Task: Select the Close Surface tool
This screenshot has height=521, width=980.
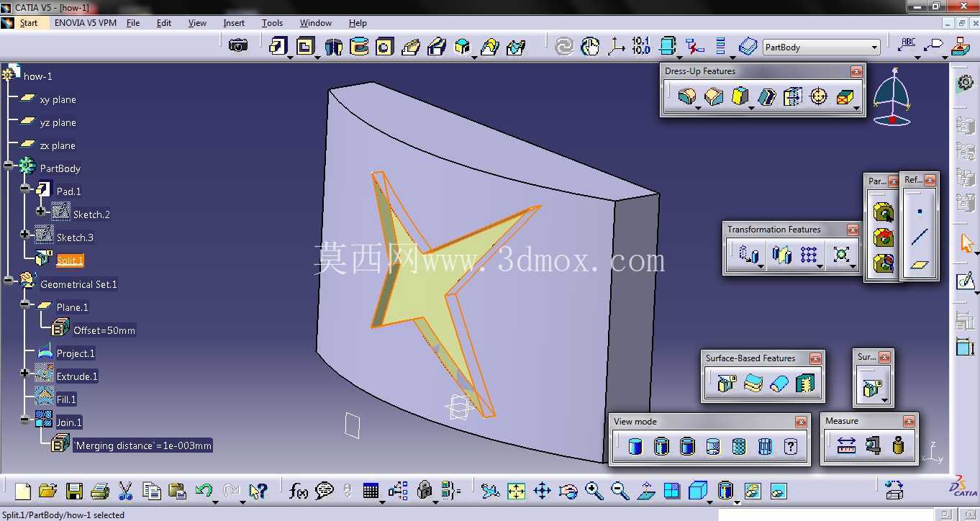Action: 779,384
